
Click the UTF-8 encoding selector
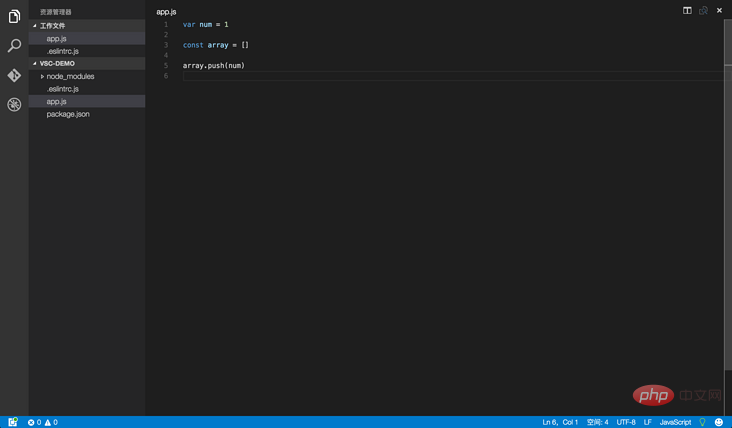coord(626,422)
